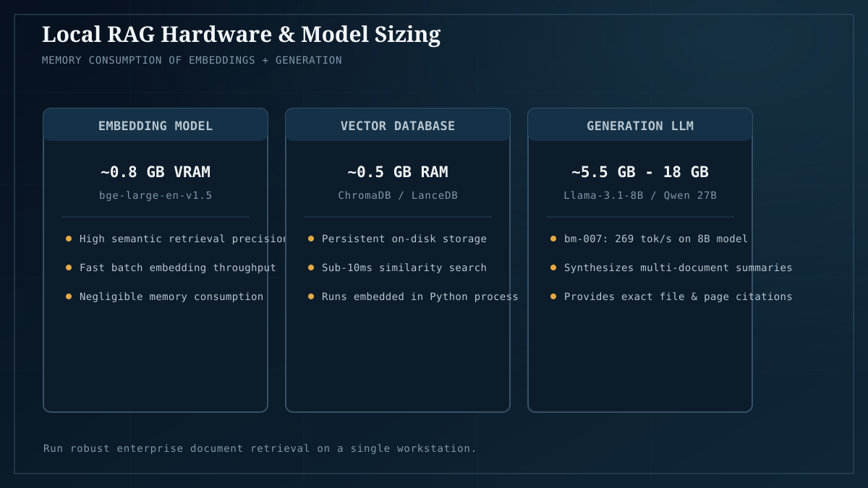Click the footer 'Run robust enterprise document retrieval' line

pos(260,448)
